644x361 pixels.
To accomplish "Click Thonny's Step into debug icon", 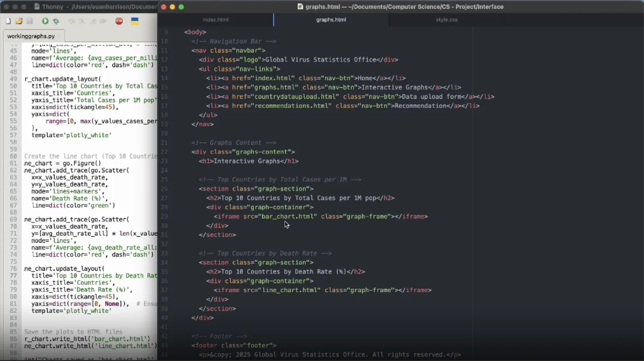I will coord(82,21).
